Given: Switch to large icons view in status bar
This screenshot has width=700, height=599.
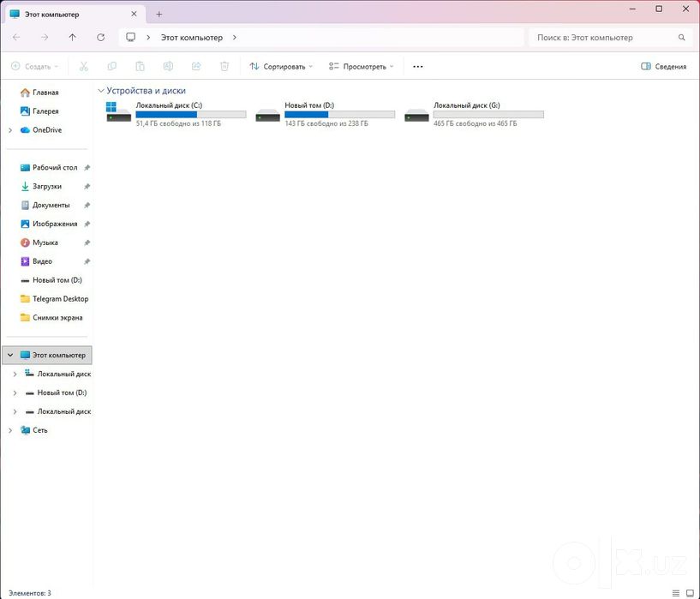Looking at the screenshot, I should click(690, 593).
